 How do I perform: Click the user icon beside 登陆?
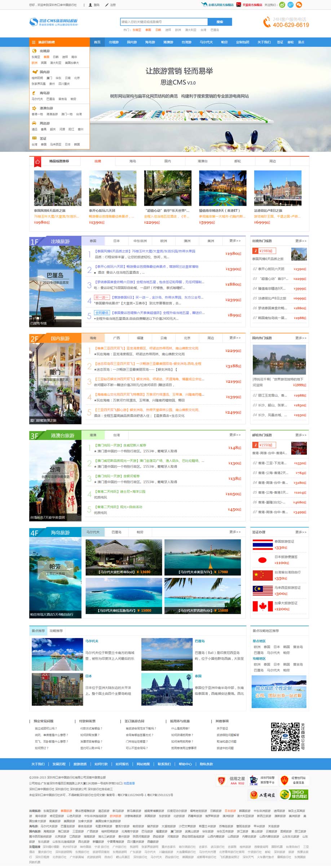click(x=90, y=5)
